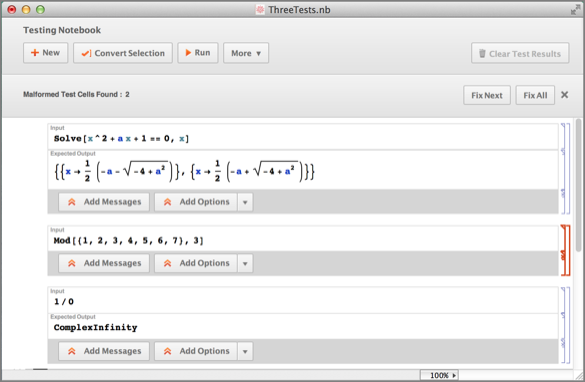The width and height of the screenshot is (585, 382).
Task: Click Clear Test Results trash icon
Action: coord(482,54)
